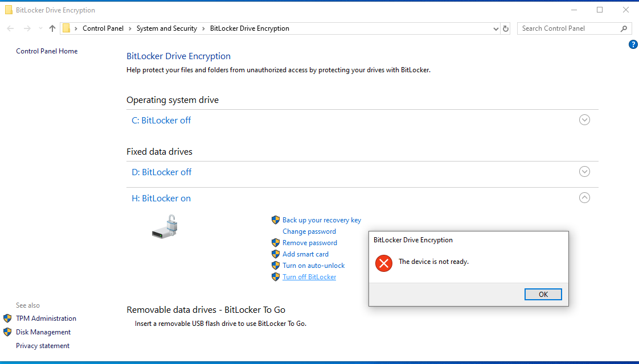Click the search magnifier icon
This screenshot has width=639, height=364.
tap(624, 28)
